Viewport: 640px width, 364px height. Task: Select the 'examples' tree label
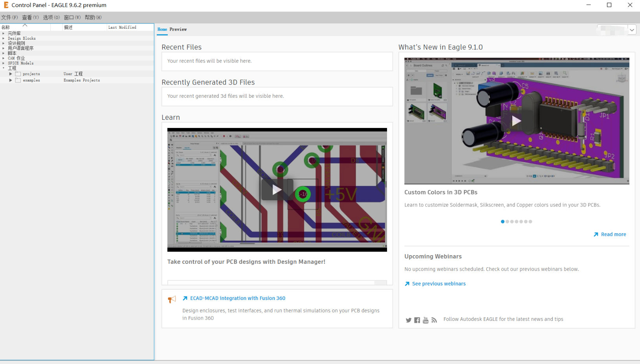31,80
